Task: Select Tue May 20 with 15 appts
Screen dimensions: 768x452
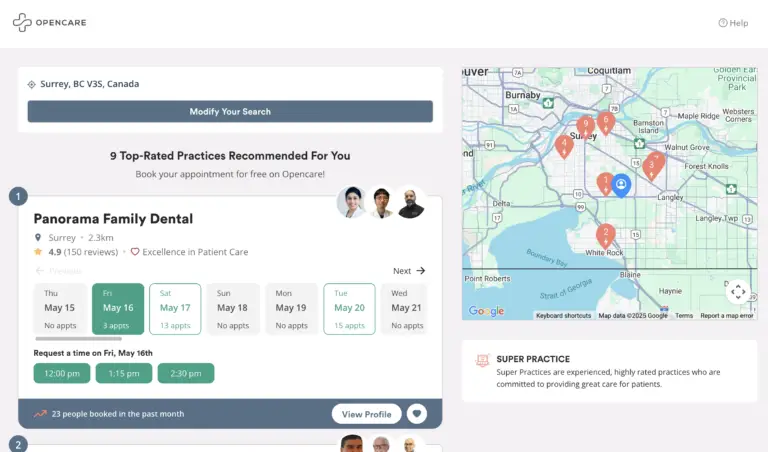Action: point(349,309)
